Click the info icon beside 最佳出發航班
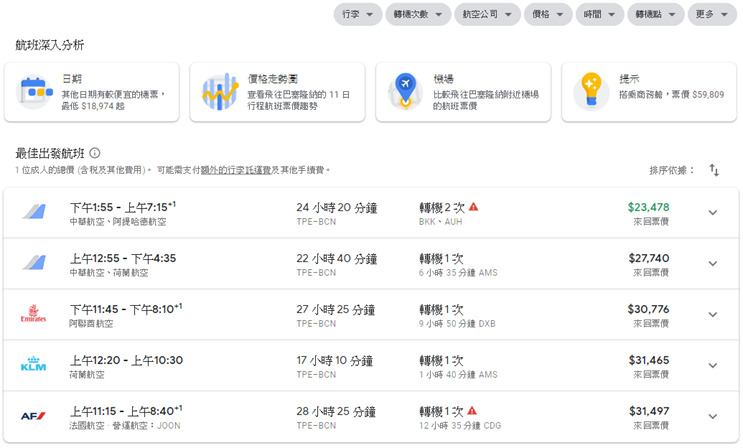The image size is (743, 448). [x=95, y=153]
